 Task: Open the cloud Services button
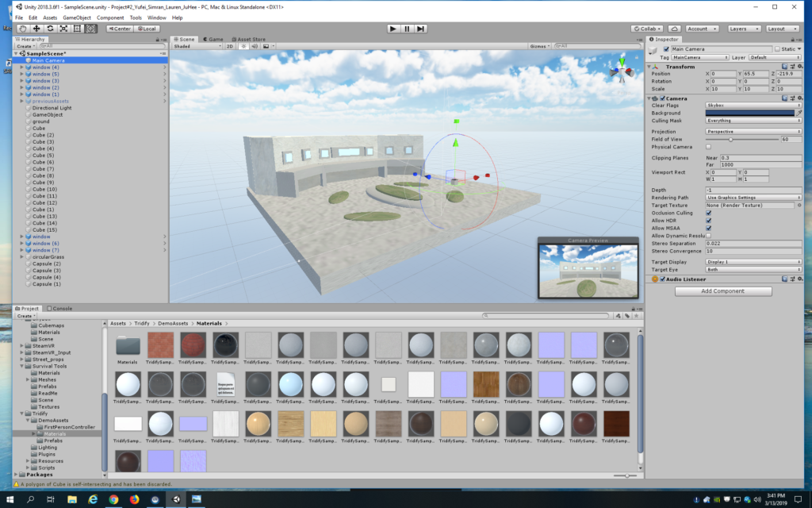674,29
